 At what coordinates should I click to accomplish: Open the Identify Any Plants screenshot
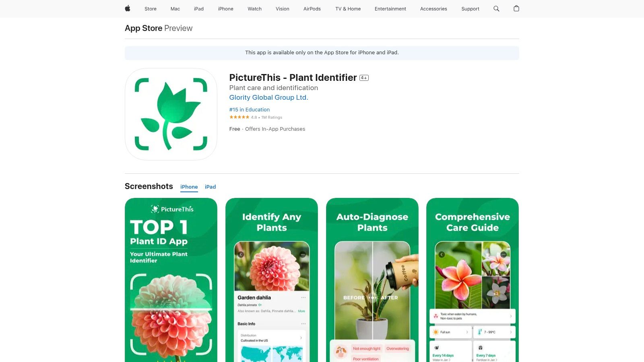272,280
